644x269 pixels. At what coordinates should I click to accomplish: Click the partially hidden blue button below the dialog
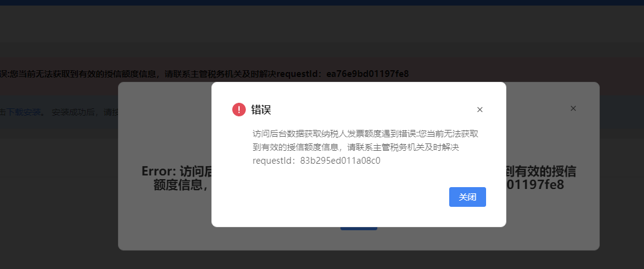[358, 228]
